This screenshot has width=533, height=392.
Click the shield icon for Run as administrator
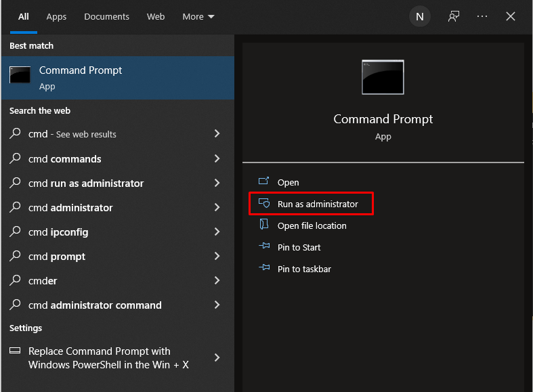click(264, 204)
